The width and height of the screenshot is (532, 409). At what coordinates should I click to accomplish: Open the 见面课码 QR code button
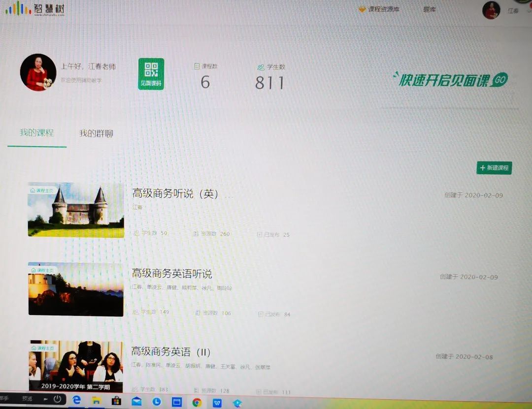click(x=151, y=74)
